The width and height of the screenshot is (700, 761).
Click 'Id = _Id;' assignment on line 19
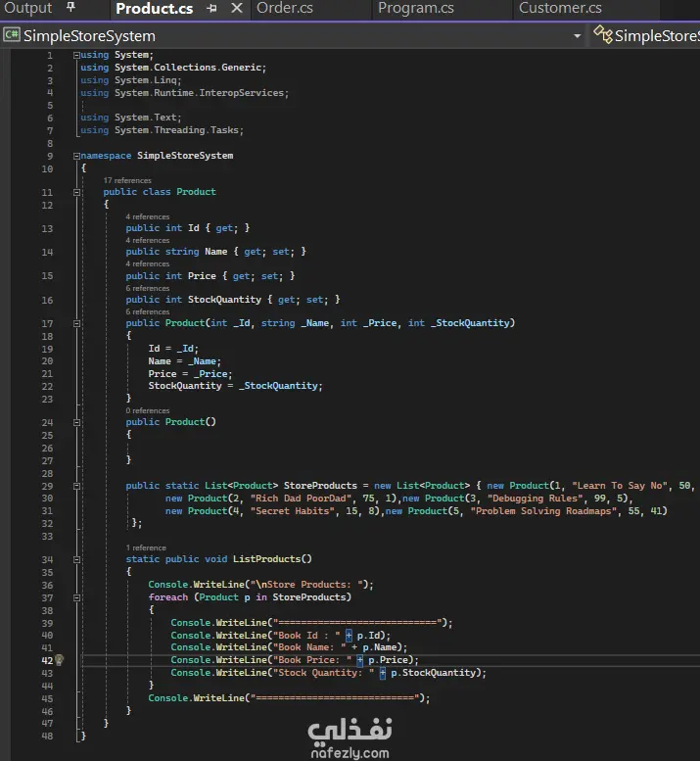coord(173,349)
